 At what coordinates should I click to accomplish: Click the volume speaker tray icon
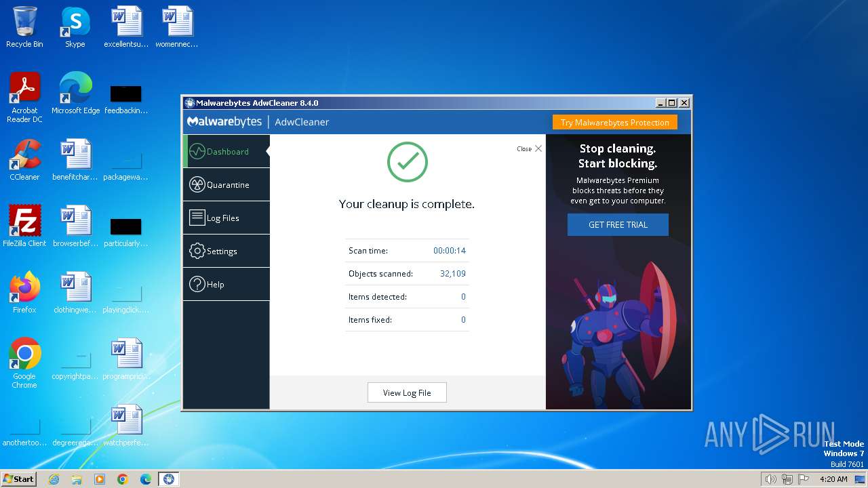pyautogui.click(x=770, y=479)
